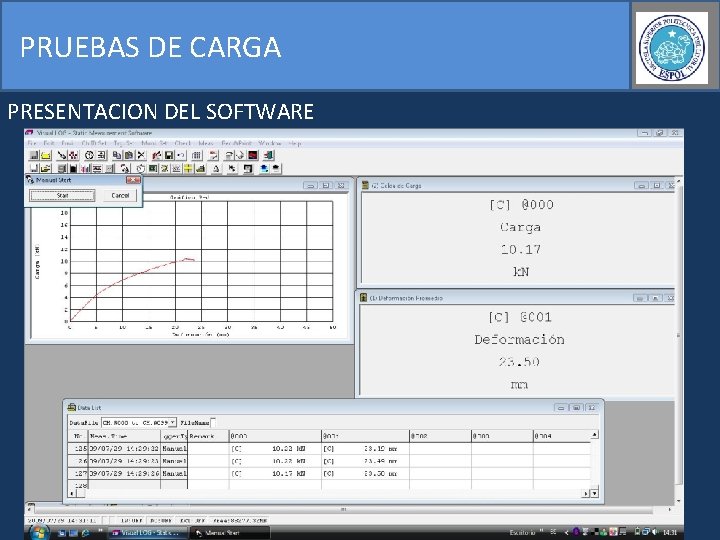Click the Data List scroll down arrow

[x=595, y=494]
